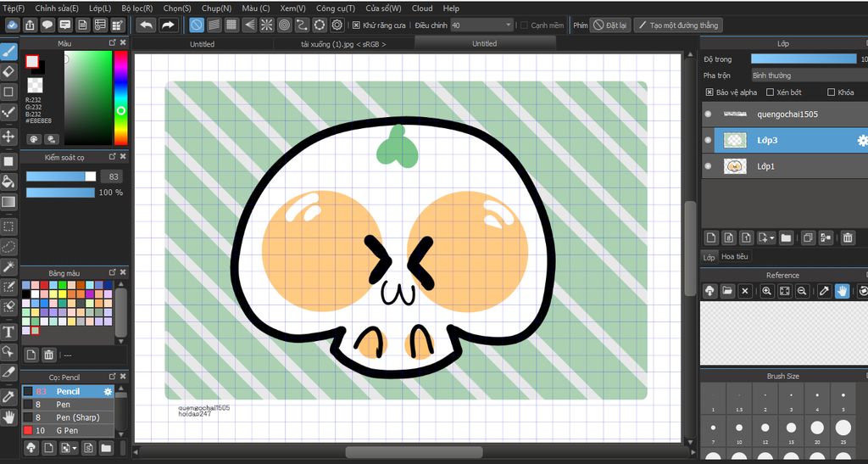The image size is (868, 464).
Task: Toggle Bảo vệ alpha checkbox
Action: (709, 92)
